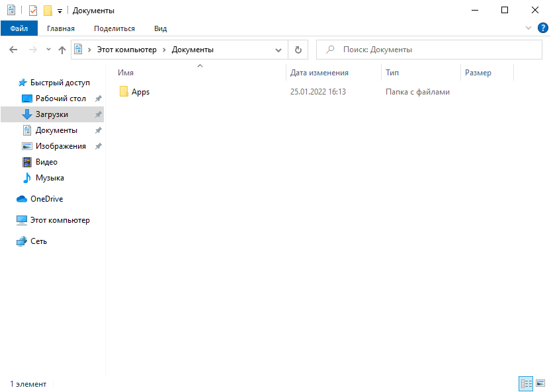Click the 1 элемент status bar text
Screen dimensions: 551x392
pos(28,384)
